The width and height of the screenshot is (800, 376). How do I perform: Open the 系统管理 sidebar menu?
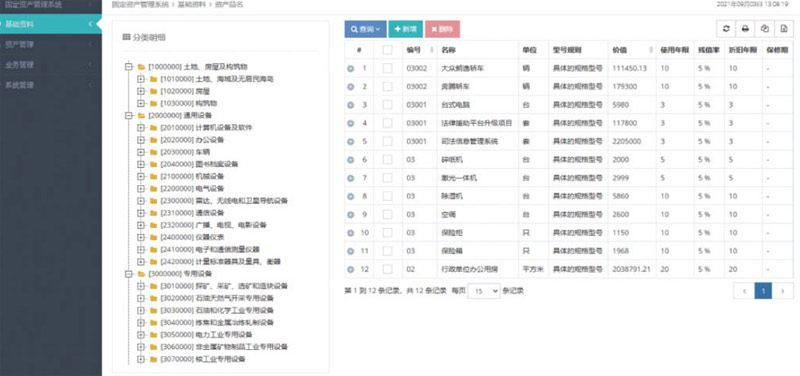pos(51,85)
